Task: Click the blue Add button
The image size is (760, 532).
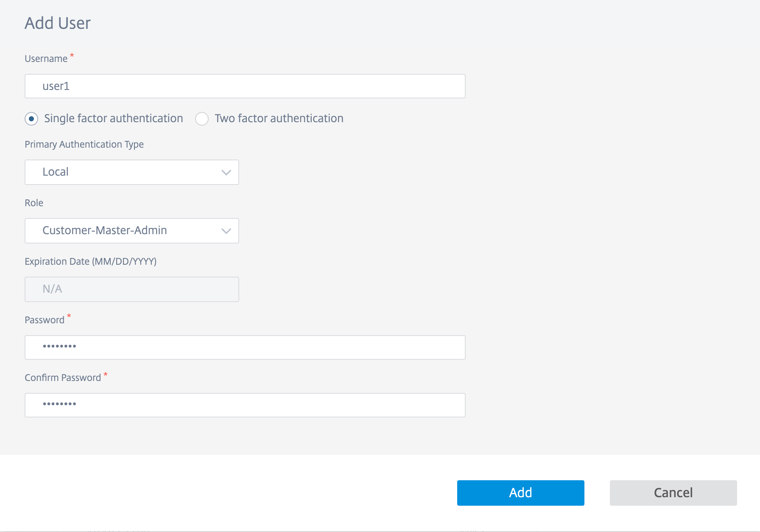Action: tap(521, 493)
